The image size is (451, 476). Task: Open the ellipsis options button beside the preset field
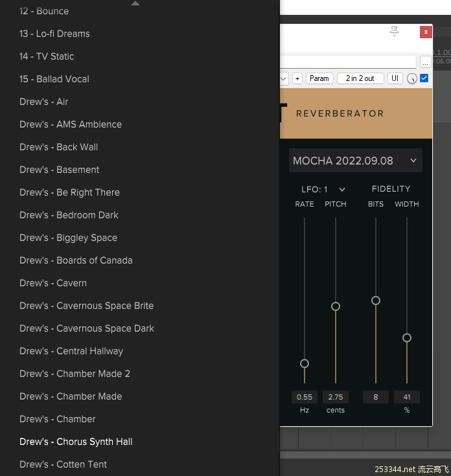point(425,62)
